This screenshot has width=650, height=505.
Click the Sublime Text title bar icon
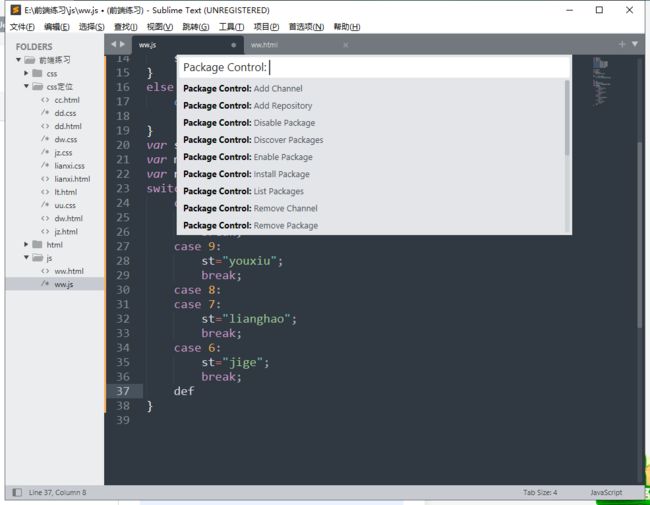click(x=15, y=10)
